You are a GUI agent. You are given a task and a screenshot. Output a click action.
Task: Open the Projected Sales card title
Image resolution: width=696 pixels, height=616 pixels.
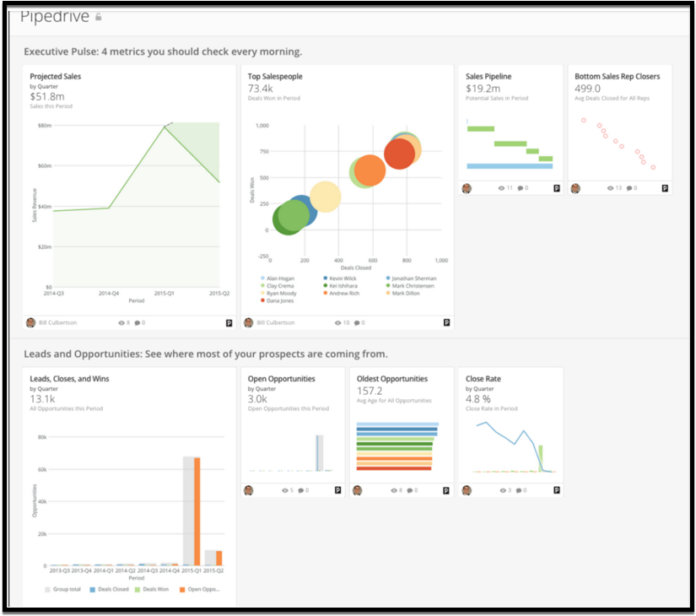pyautogui.click(x=56, y=77)
